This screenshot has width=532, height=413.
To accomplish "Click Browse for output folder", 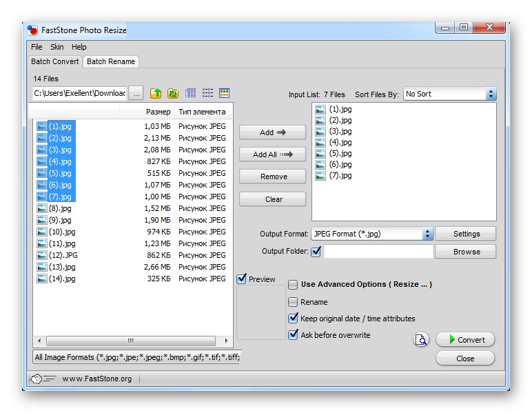I will [466, 252].
